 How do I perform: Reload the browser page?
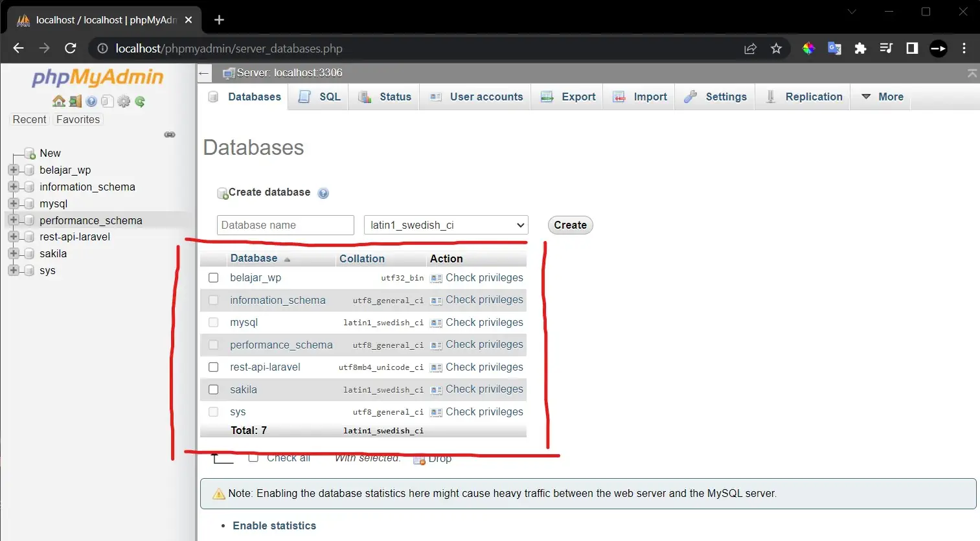pyautogui.click(x=71, y=48)
